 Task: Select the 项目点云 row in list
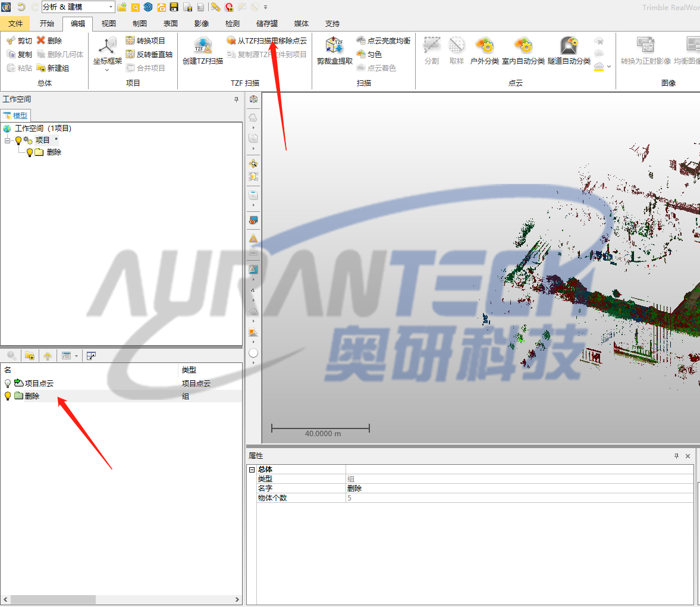121,383
